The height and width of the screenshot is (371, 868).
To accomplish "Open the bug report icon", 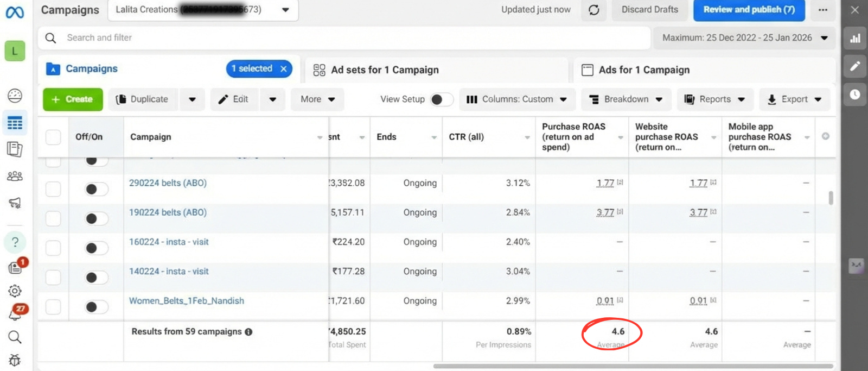I will click(x=15, y=360).
